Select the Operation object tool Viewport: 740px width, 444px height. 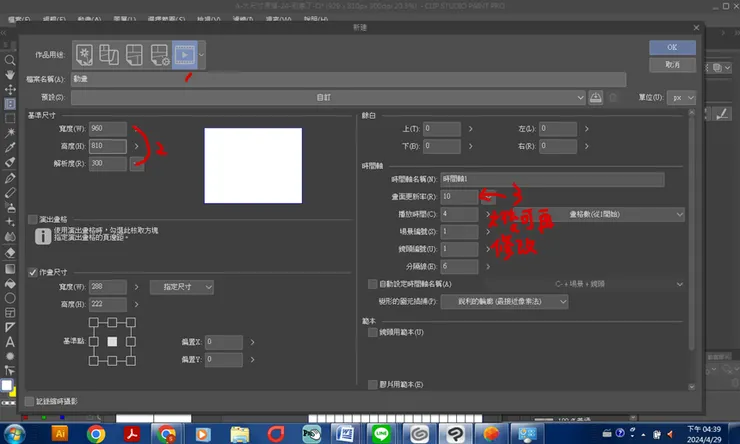tap(9, 104)
